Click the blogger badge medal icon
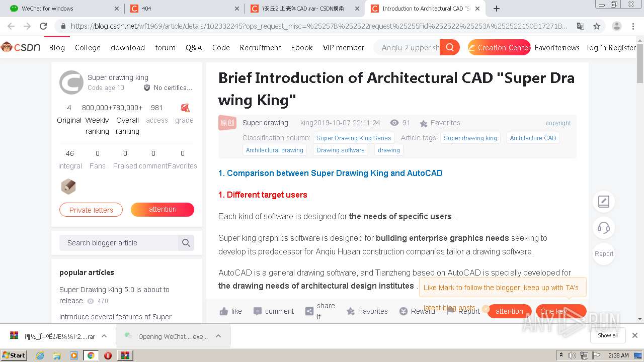644x362 pixels. click(68, 187)
